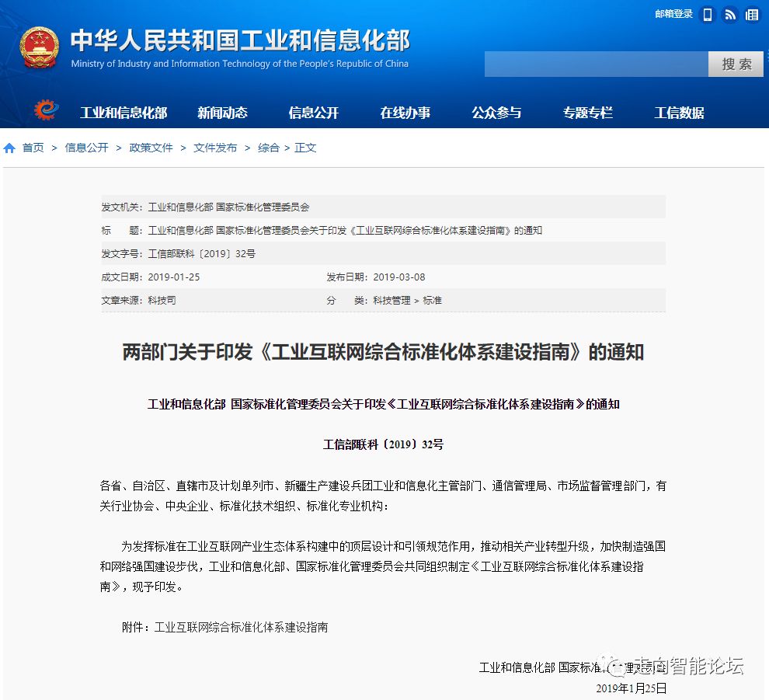The width and height of the screenshot is (769, 700).
Task: Click the sitemap list icon in header
Action: pos(752,15)
